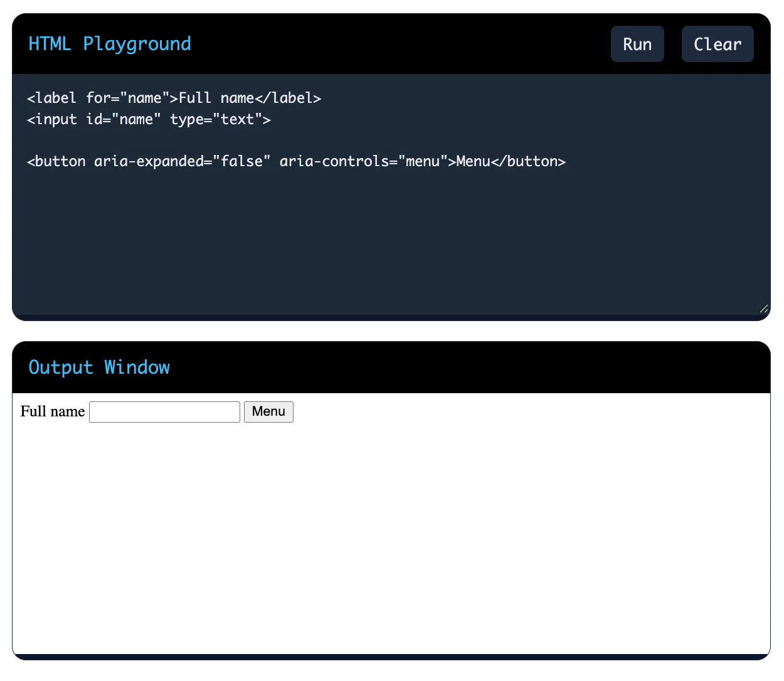
Task: Click the "Output Window" heading
Action: click(x=99, y=367)
